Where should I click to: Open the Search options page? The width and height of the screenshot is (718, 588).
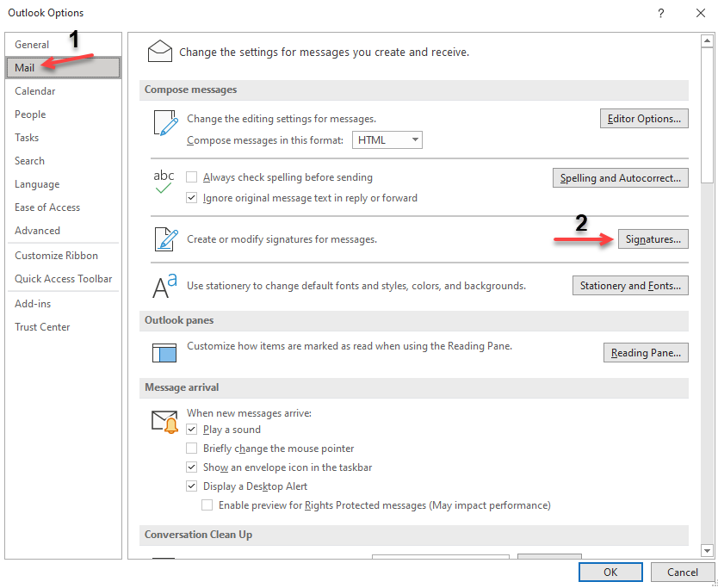63,161
